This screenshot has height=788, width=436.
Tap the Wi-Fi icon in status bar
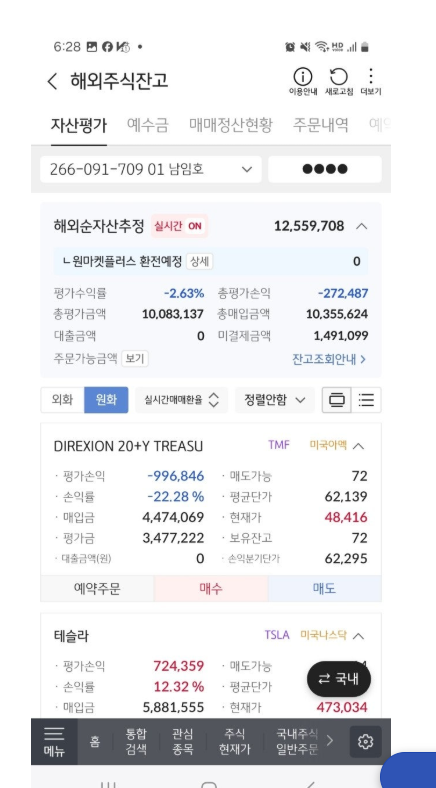tap(321, 47)
